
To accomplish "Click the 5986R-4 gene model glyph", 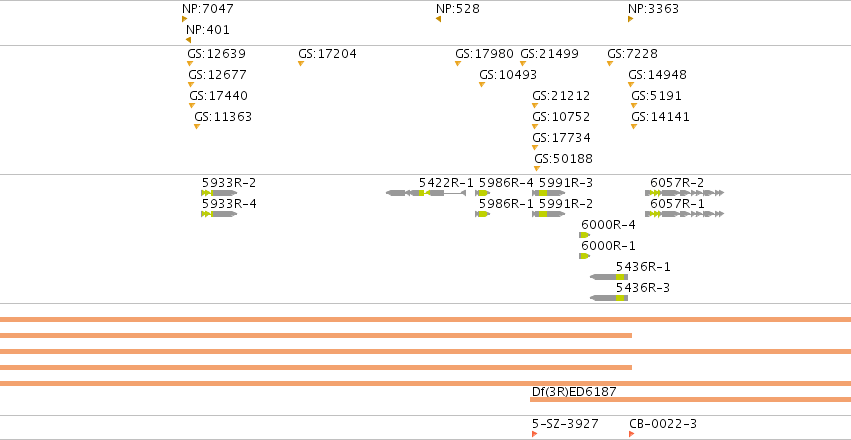I will pos(482,193).
